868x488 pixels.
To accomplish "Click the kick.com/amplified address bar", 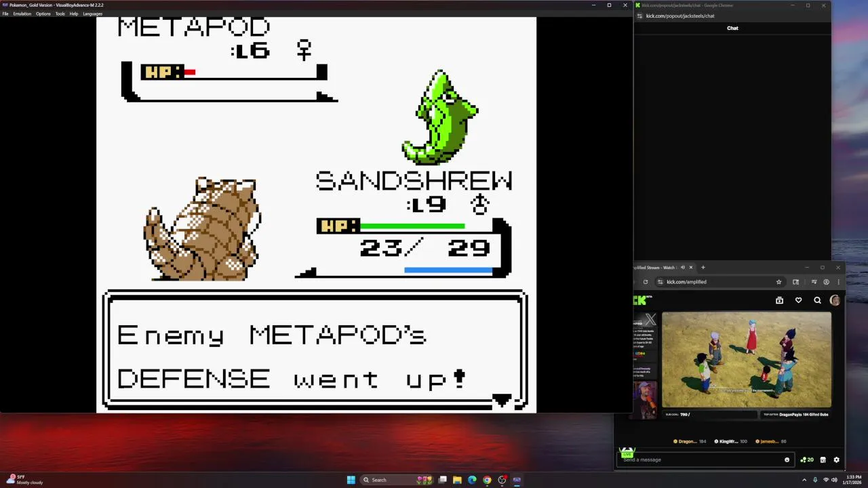I will pos(719,282).
